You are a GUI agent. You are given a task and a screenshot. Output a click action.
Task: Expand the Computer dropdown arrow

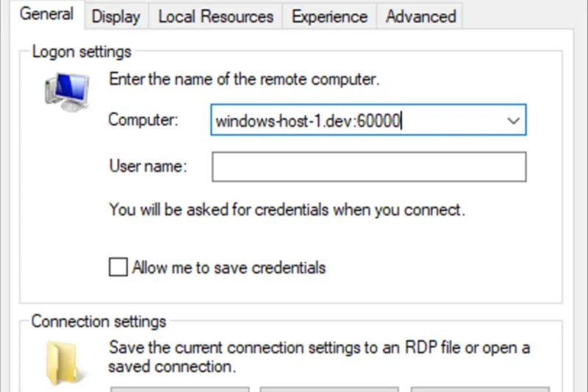click(513, 121)
